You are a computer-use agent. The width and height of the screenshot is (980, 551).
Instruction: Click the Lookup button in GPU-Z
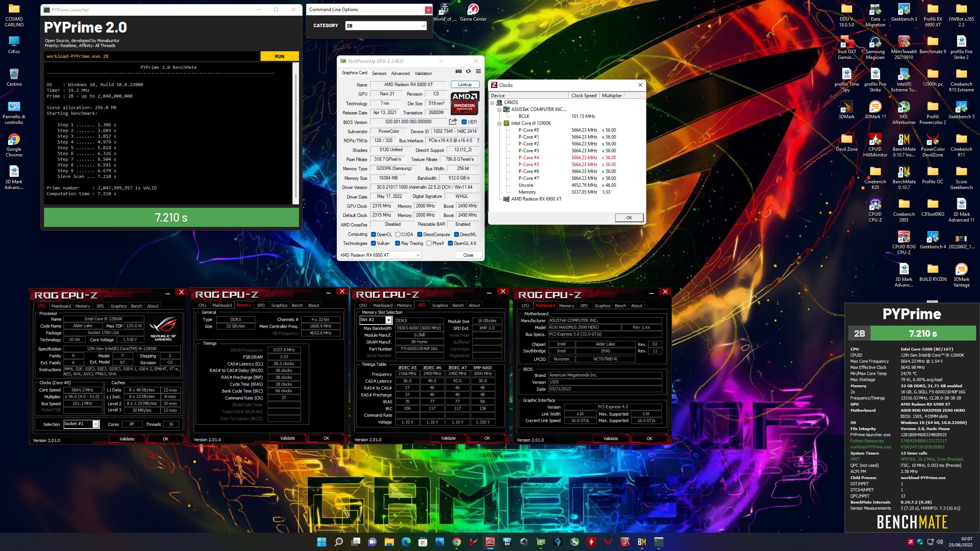click(x=465, y=85)
